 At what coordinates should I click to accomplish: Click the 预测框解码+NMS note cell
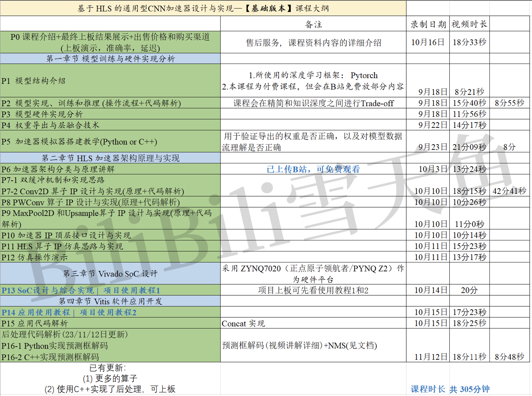point(313,345)
